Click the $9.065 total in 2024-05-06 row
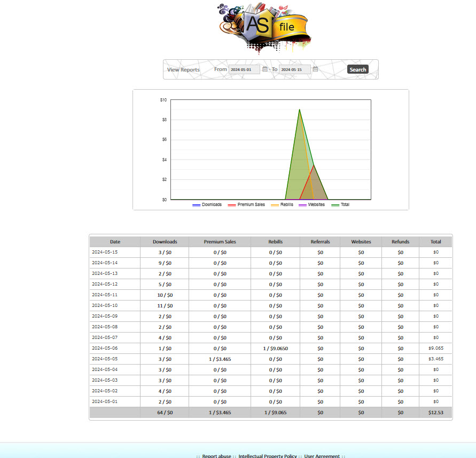The image size is (476, 458). tap(436, 348)
